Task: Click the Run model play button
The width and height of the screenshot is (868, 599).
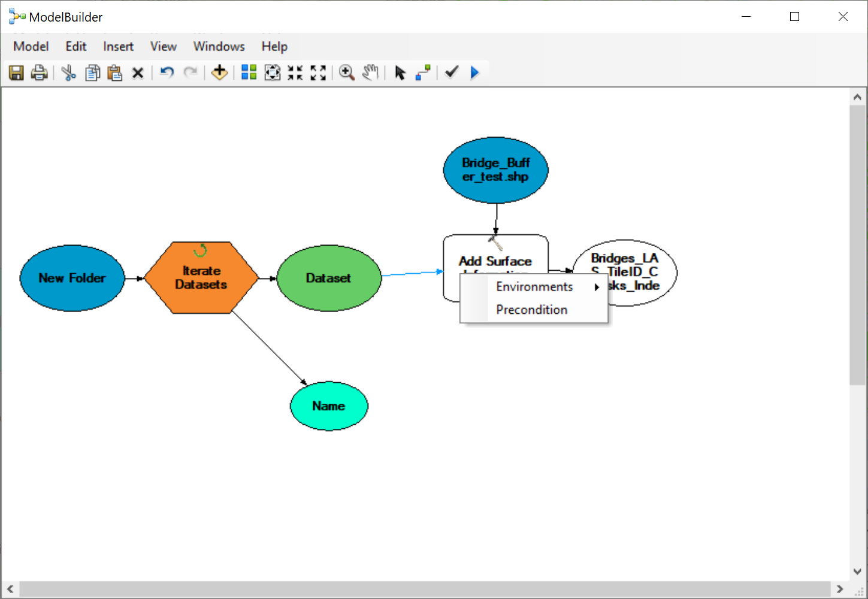Action: pyautogui.click(x=474, y=72)
